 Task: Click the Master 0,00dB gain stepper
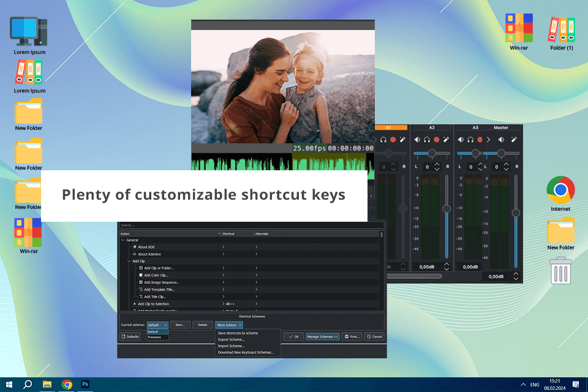pos(516,276)
